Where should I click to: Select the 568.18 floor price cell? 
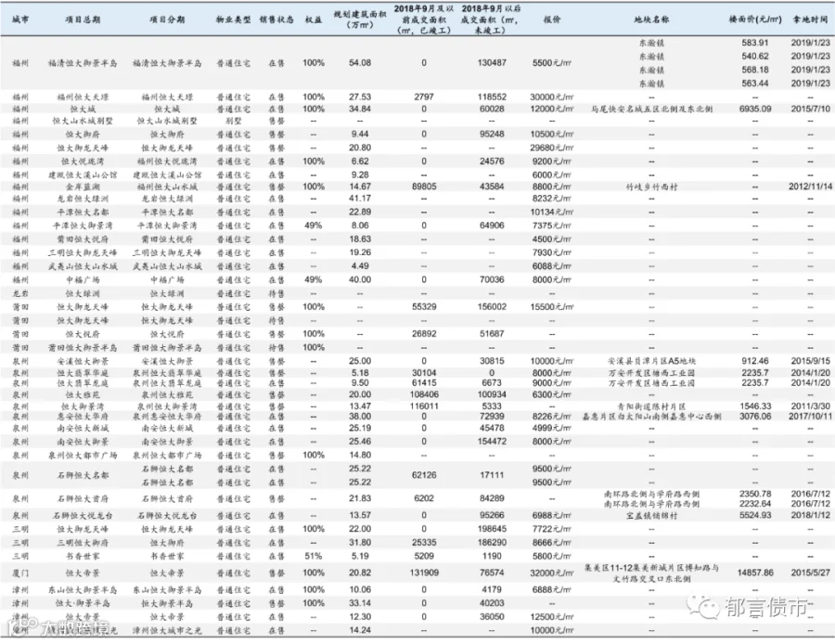[755, 70]
